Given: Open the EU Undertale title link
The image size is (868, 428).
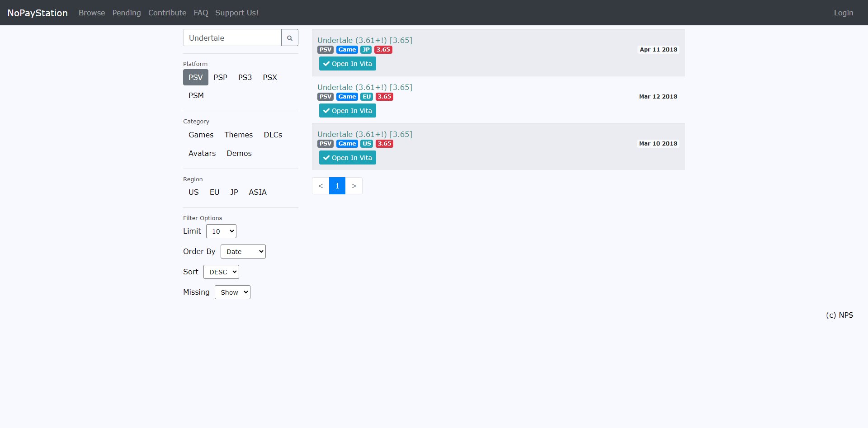Looking at the screenshot, I should point(365,87).
